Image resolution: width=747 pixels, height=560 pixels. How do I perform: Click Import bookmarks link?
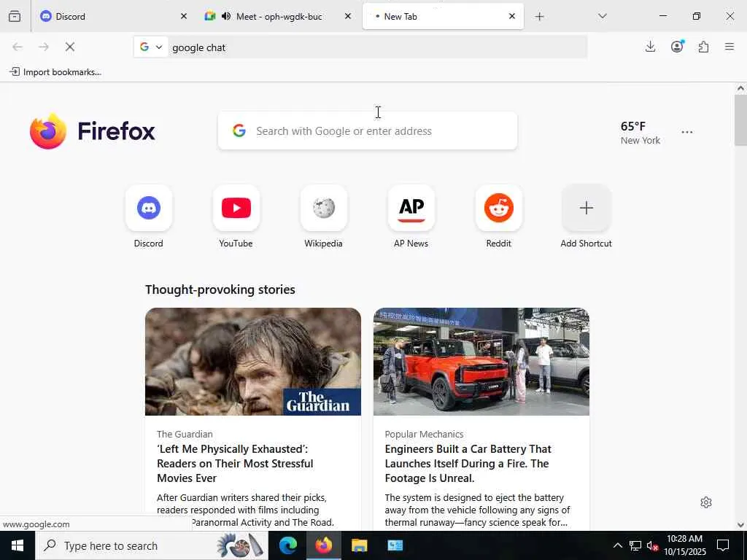point(55,72)
